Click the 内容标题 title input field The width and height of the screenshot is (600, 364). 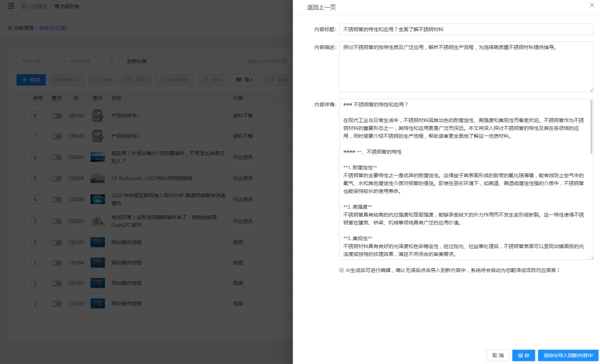[465, 29]
